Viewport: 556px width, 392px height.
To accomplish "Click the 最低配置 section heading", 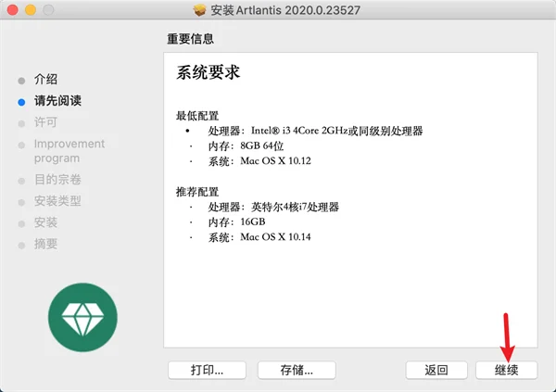I will 197,116.
